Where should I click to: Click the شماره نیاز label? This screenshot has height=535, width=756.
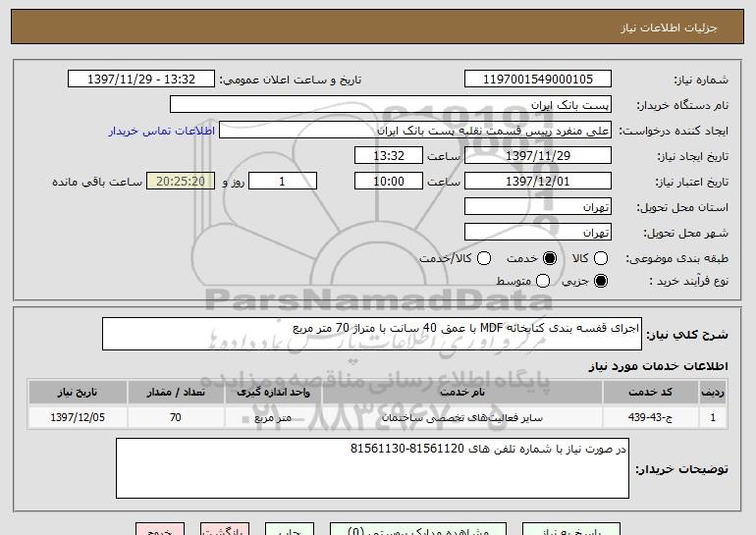tap(701, 80)
